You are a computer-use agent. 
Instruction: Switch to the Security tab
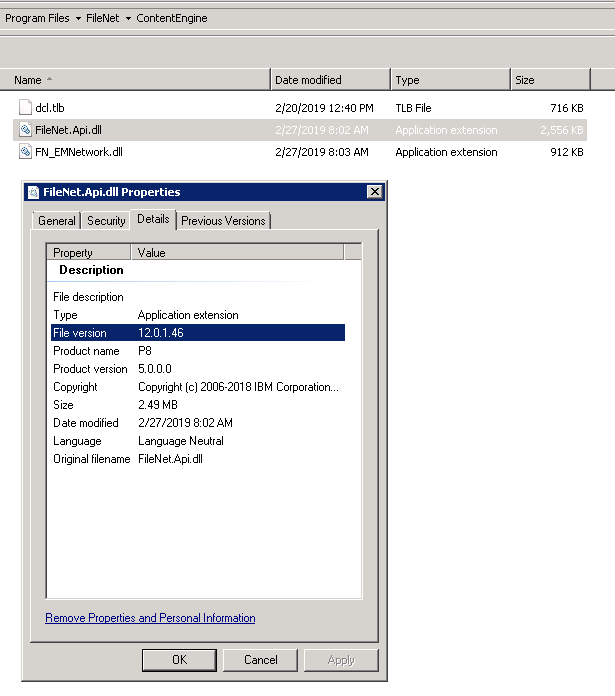[x=106, y=221]
